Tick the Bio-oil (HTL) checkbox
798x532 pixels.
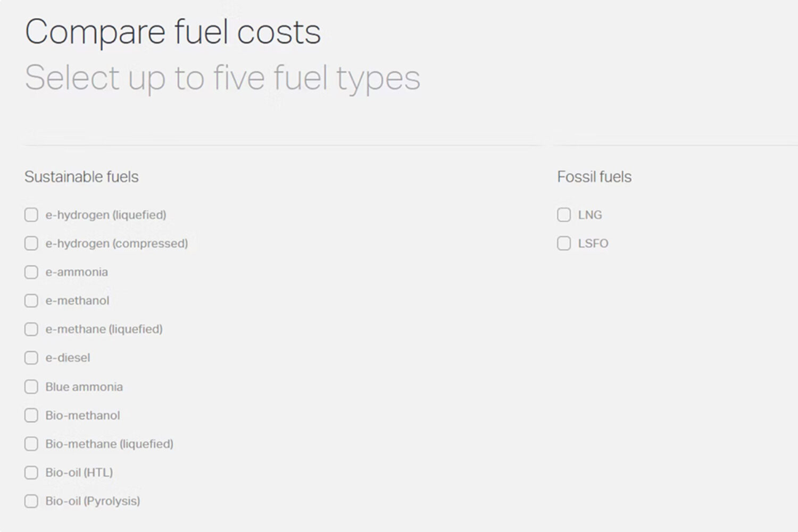(31, 472)
